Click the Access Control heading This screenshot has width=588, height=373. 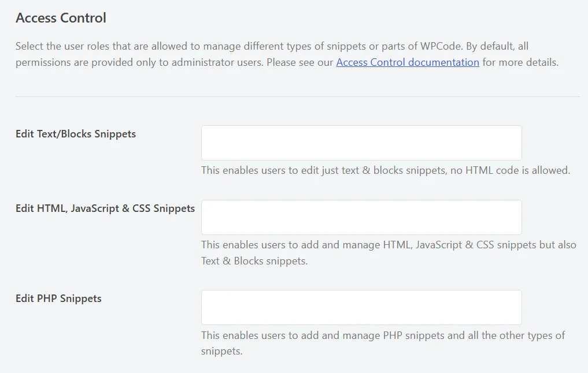point(61,18)
